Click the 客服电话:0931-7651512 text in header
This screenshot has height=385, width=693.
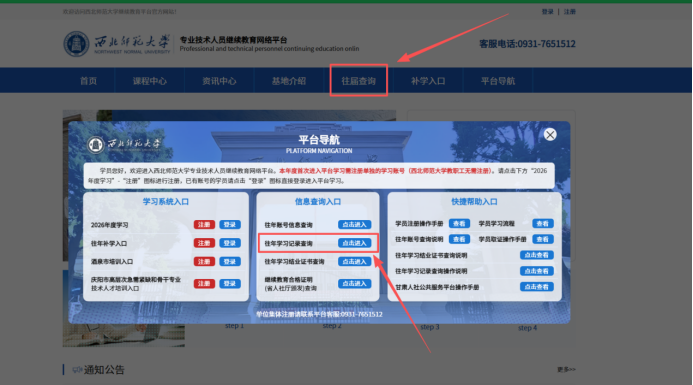[x=527, y=44]
